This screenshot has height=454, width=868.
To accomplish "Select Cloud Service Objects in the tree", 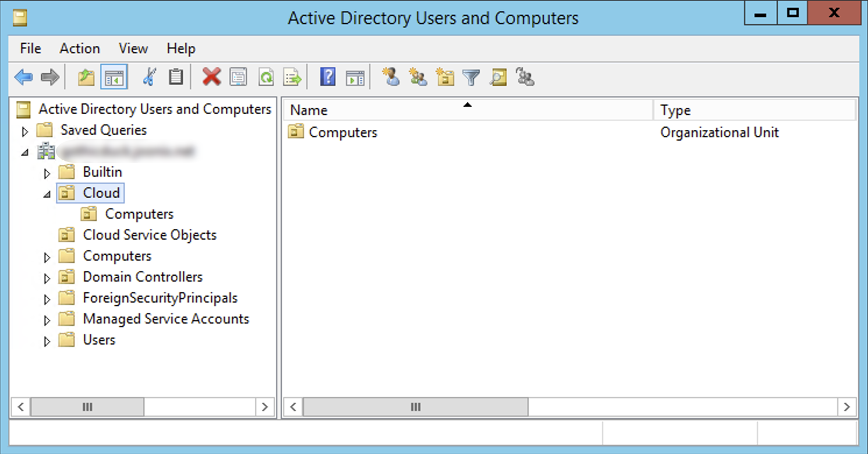I will (x=150, y=235).
